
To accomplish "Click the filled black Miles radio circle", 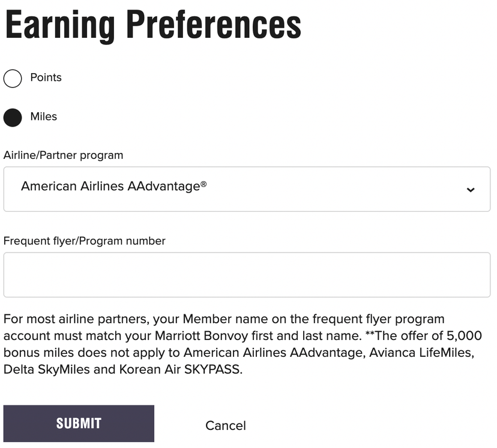I will 13,117.
